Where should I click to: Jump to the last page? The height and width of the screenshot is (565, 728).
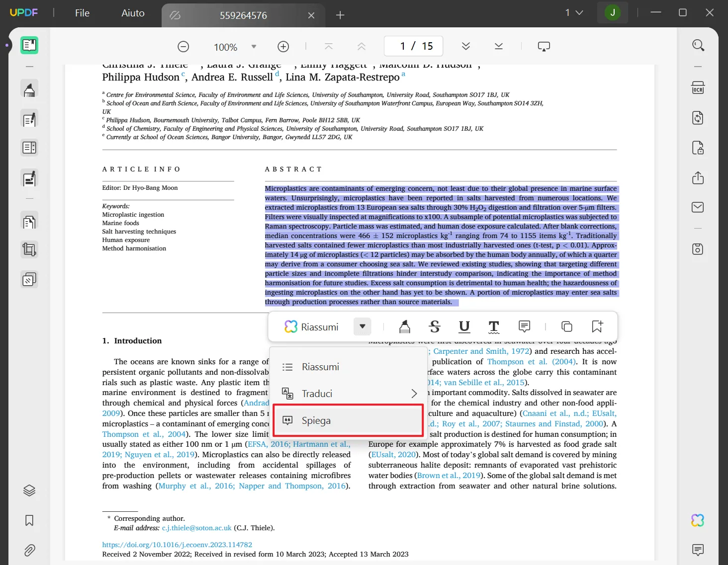point(499,46)
